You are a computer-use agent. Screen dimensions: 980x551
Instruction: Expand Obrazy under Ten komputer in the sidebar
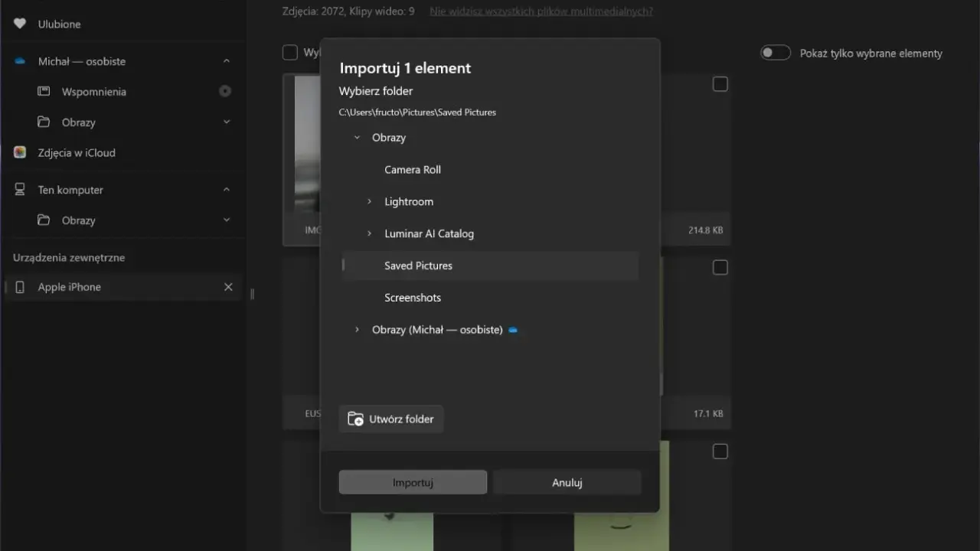[227, 220]
